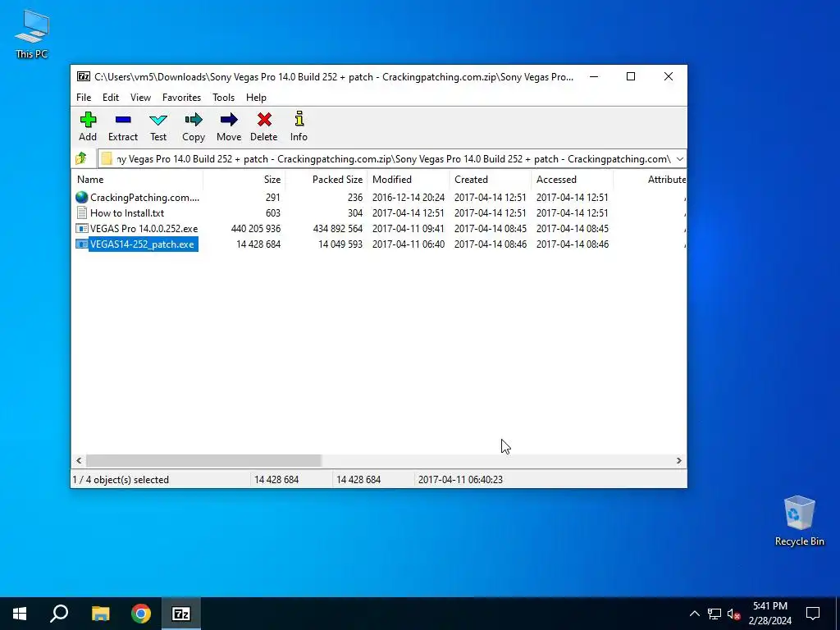Click the red Delete icon
840x630 pixels.
click(264, 120)
